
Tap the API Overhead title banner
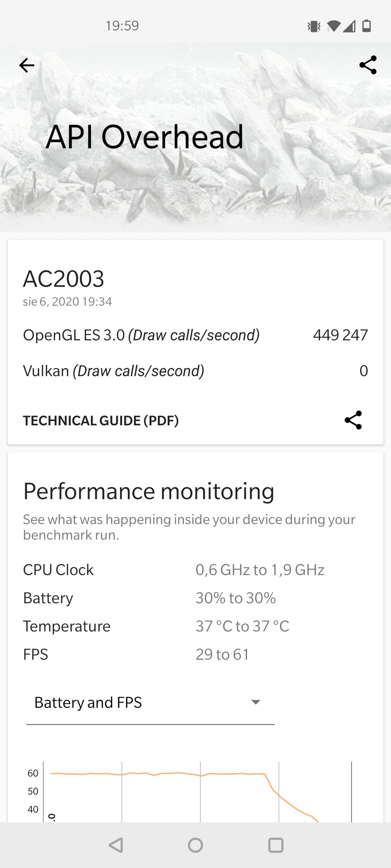click(145, 137)
